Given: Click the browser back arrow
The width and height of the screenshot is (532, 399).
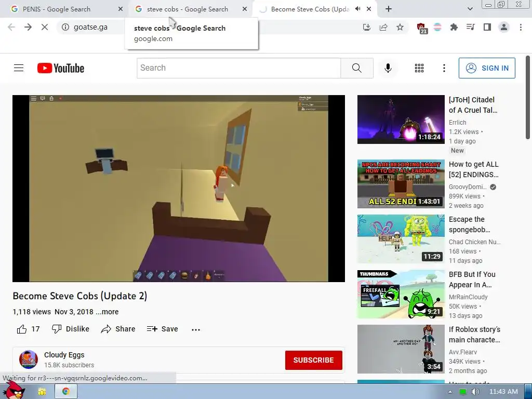Looking at the screenshot, I should click(11, 27).
